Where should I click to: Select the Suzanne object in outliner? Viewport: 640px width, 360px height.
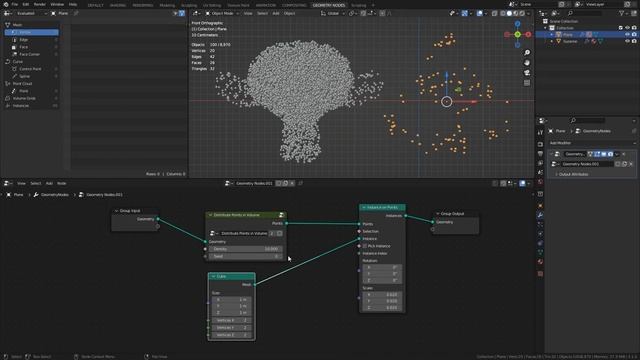[x=570, y=41]
